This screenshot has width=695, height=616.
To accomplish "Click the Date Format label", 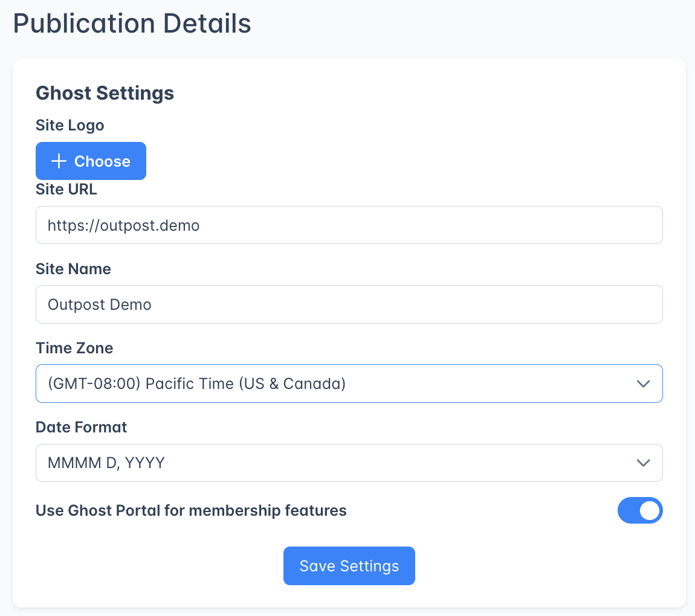I will pyautogui.click(x=81, y=428).
